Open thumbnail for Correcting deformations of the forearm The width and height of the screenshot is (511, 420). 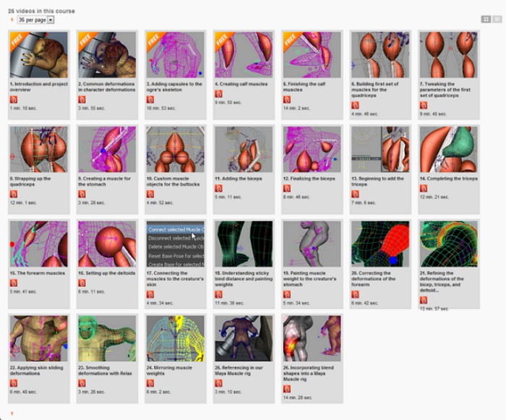click(380, 244)
